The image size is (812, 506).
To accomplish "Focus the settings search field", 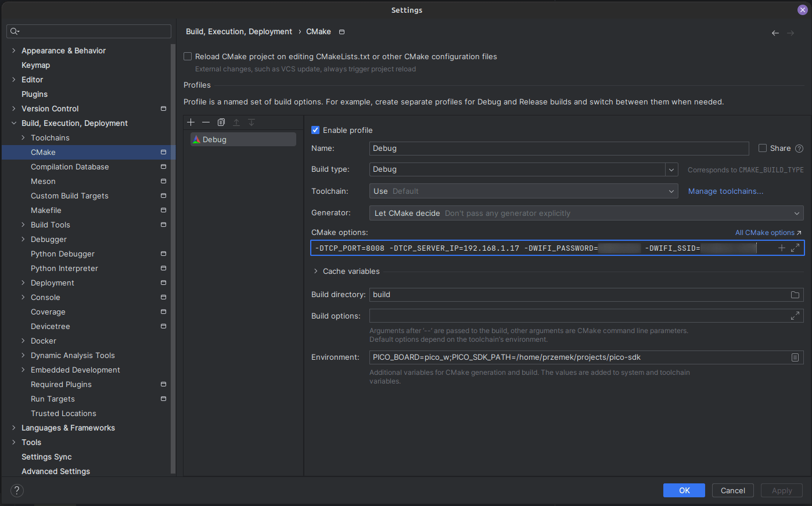I will [x=89, y=31].
